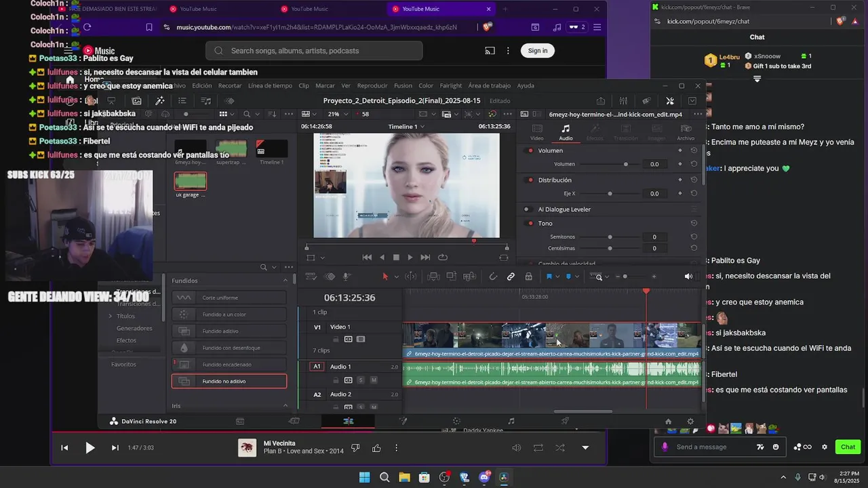This screenshot has height=488, width=868.
Task: Click the YouTube Music search field
Action: (314, 51)
